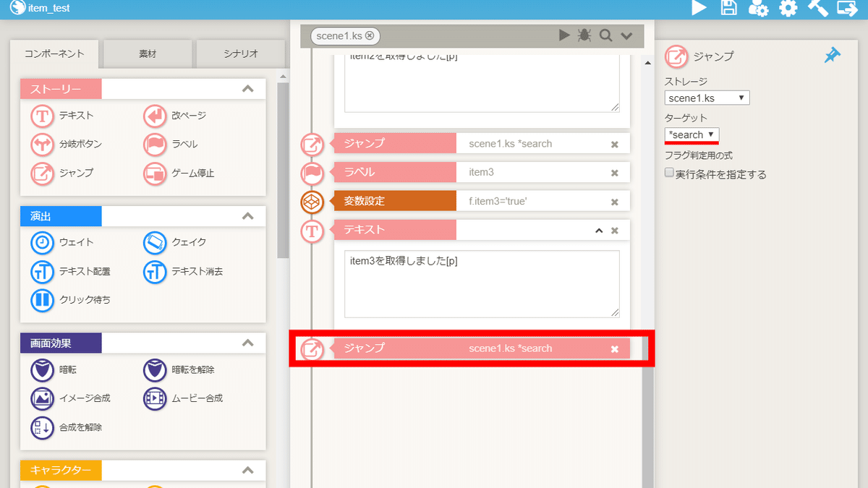868x488 pixels.
Task: Select the 暗転 component
Action: 54,369
